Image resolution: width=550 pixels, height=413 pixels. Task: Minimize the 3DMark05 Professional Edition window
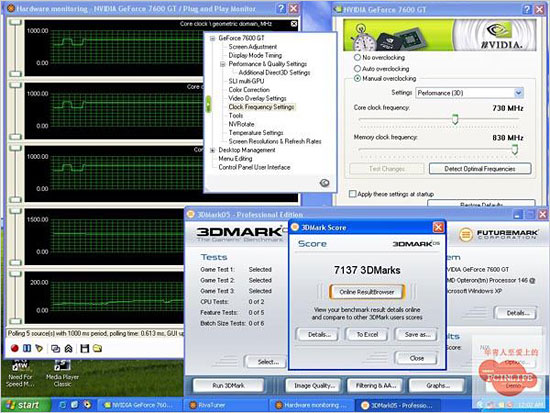[518, 214]
